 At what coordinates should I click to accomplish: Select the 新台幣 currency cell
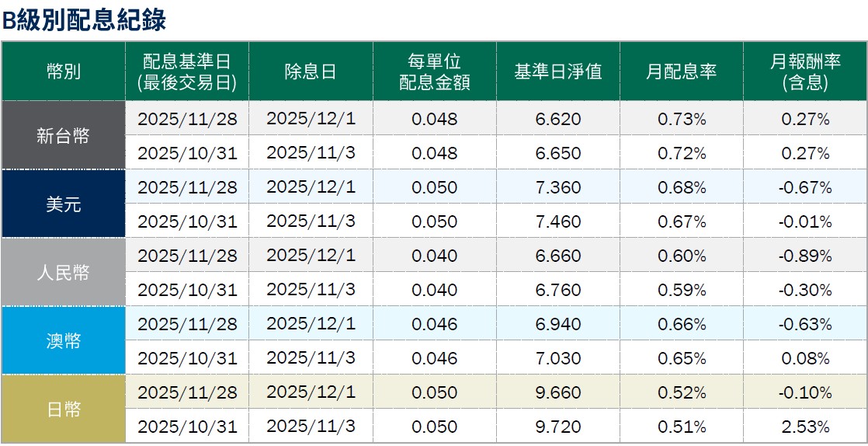(x=64, y=136)
